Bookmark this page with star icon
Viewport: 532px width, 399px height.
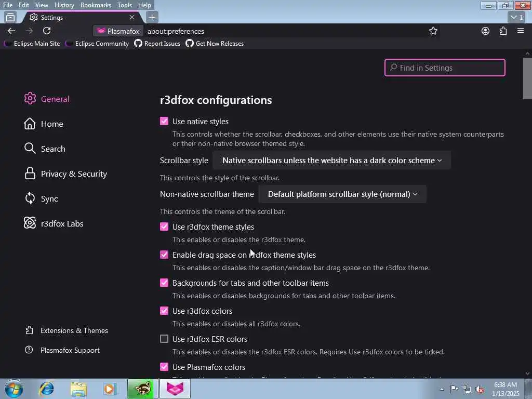tap(433, 31)
